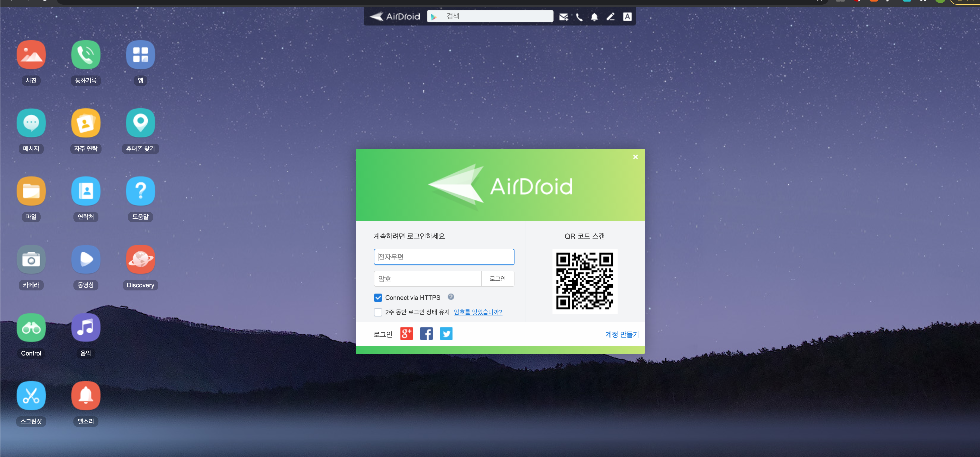This screenshot has width=980, height=457.
Task: Open the 메시지 messages icon
Action: click(31, 123)
